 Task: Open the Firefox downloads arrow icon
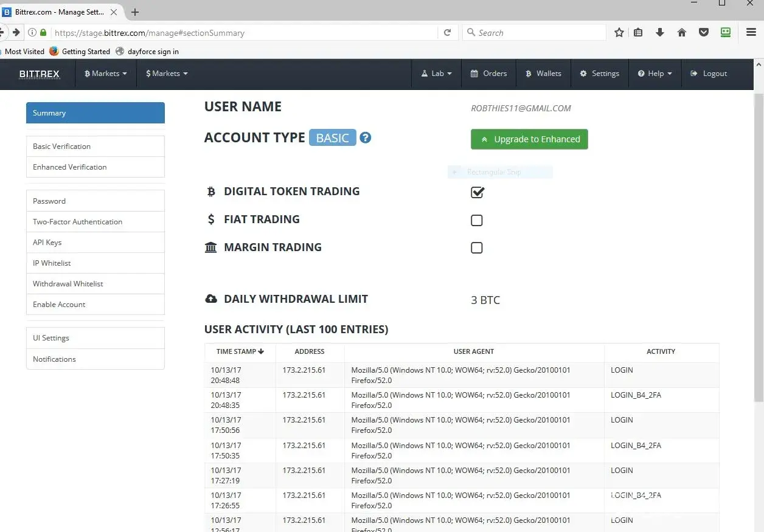(x=660, y=33)
